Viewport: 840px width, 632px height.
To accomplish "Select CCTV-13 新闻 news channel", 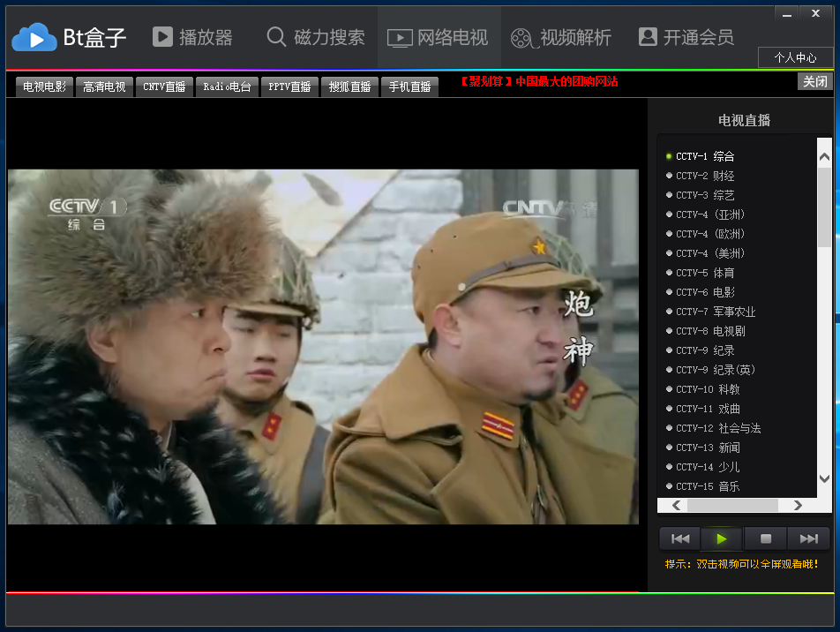I will click(x=701, y=447).
